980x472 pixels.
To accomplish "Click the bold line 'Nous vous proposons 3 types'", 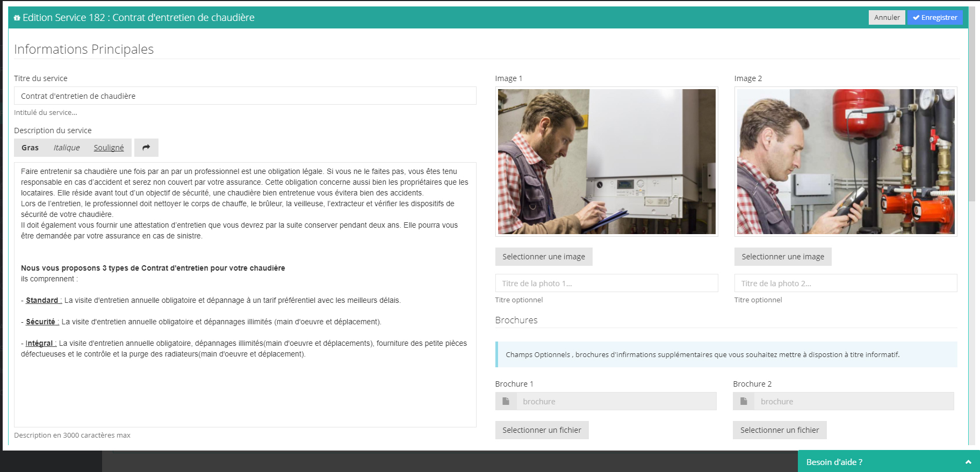I will [153, 268].
